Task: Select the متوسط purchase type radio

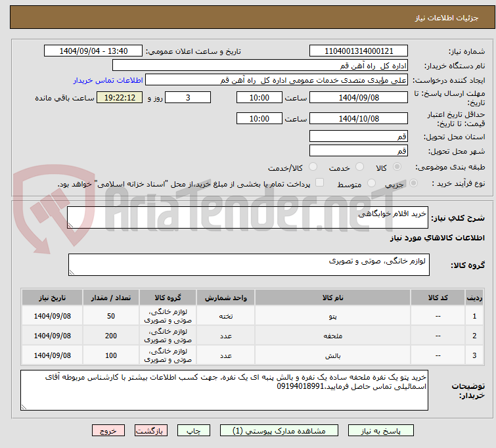Action: click(x=371, y=183)
